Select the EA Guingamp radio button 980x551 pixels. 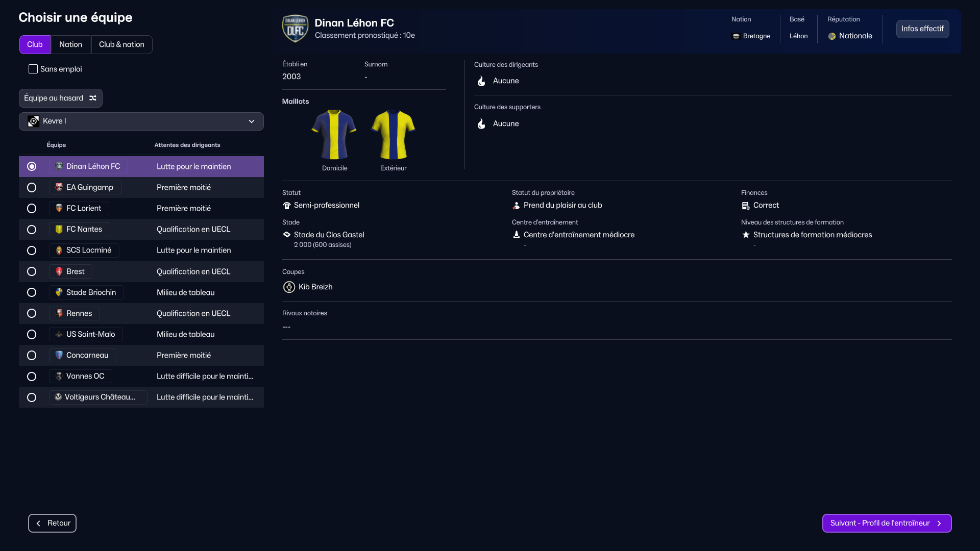(32, 188)
